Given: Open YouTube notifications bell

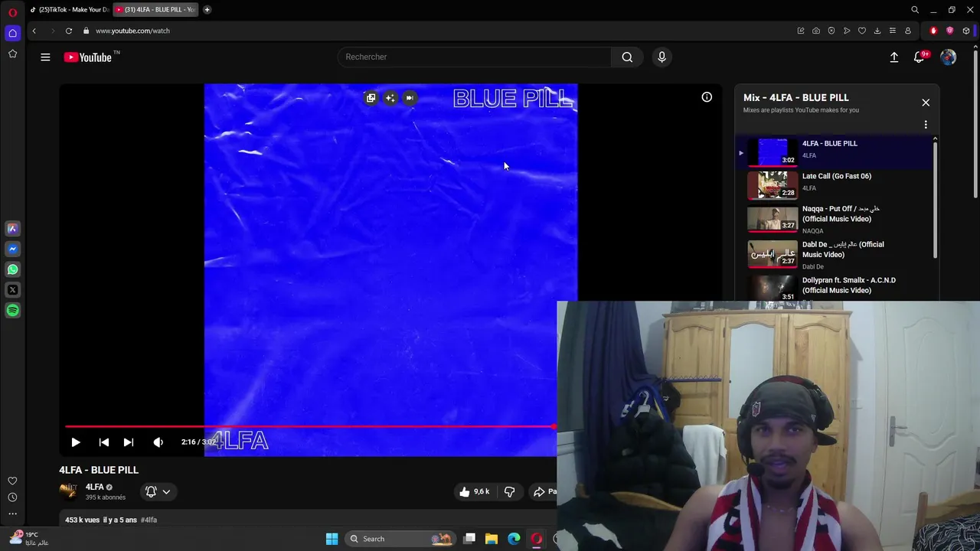Looking at the screenshot, I should tap(920, 57).
